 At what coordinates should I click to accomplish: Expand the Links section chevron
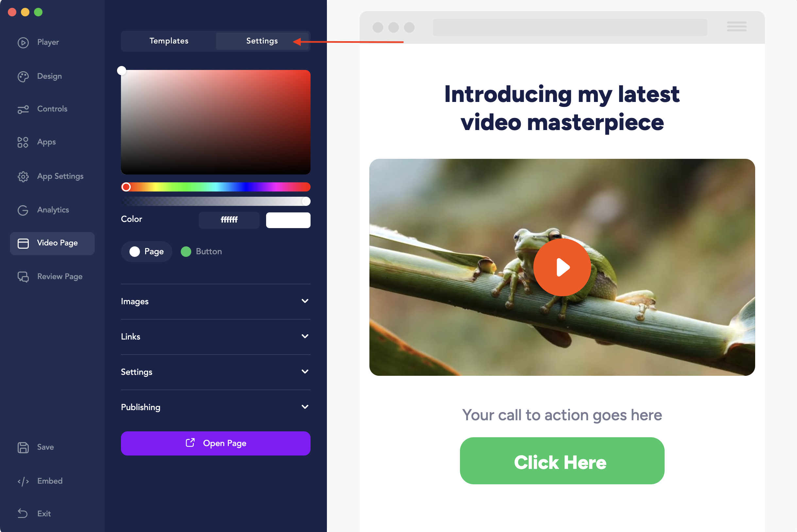305,336
